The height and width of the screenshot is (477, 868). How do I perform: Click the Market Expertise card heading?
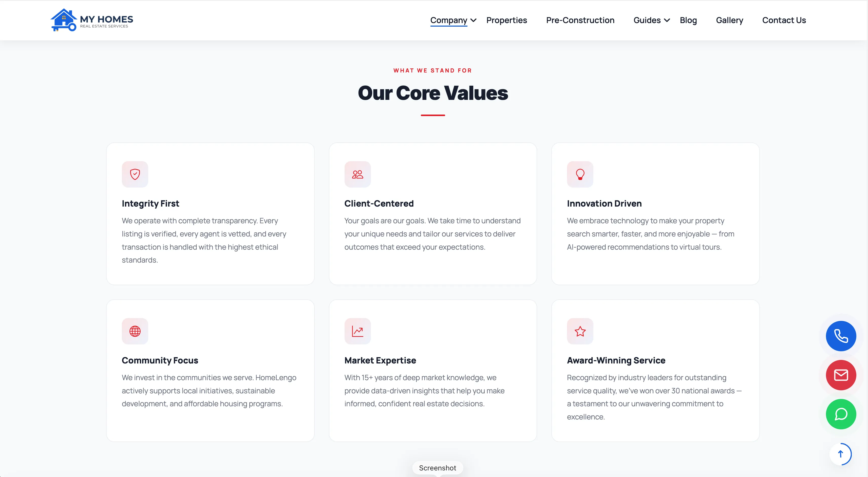coord(380,360)
